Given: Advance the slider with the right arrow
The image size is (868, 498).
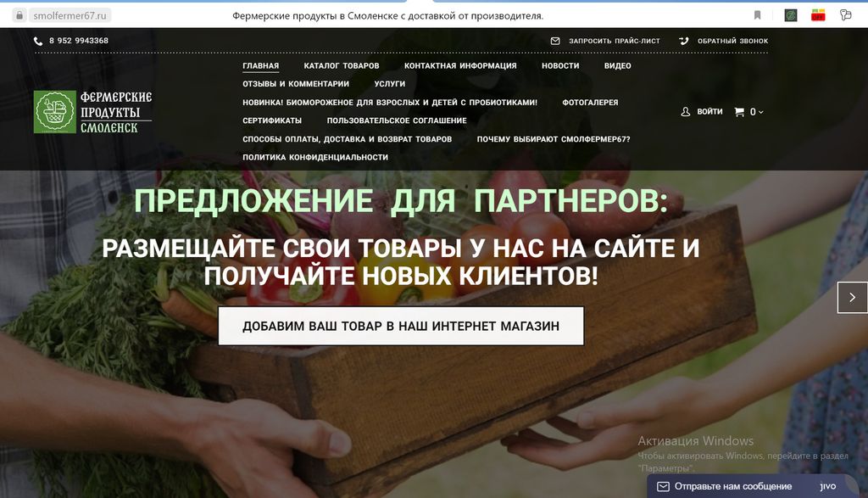Looking at the screenshot, I should 852,298.
